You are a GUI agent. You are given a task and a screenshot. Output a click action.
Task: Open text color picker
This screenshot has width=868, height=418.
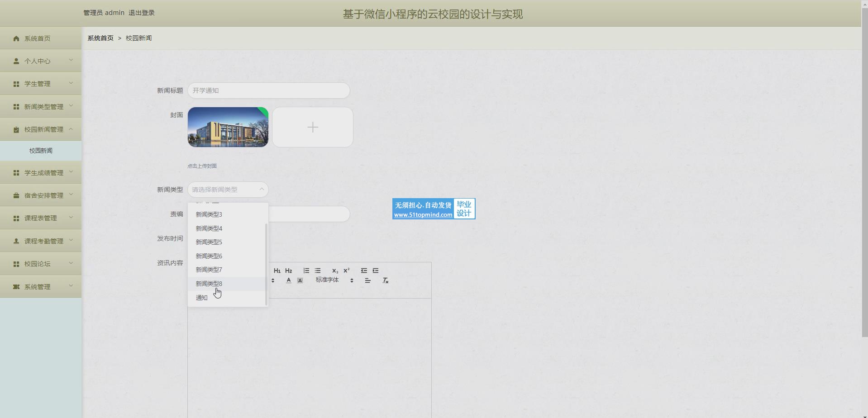pos(289,280)
